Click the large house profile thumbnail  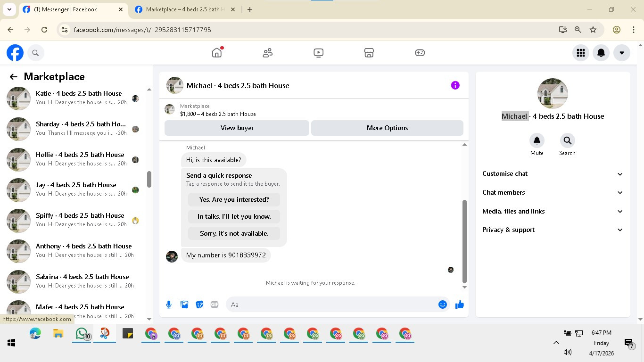tap(553, 93)
